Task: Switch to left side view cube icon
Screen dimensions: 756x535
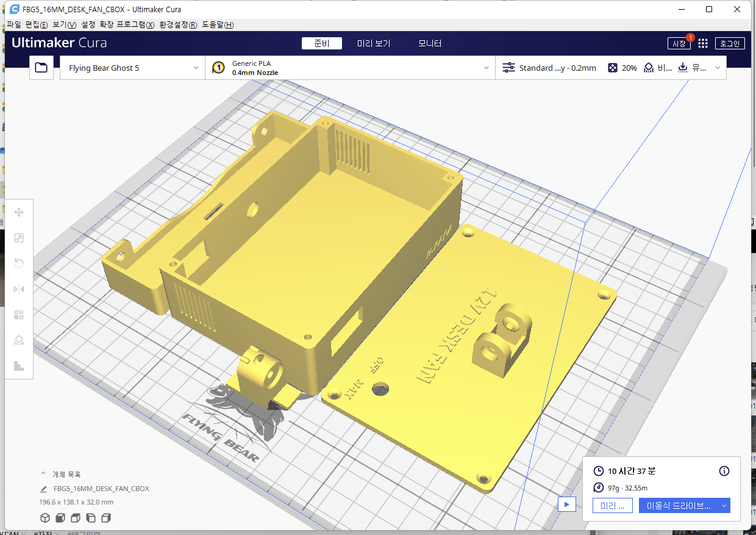Action: click(91, 518)
